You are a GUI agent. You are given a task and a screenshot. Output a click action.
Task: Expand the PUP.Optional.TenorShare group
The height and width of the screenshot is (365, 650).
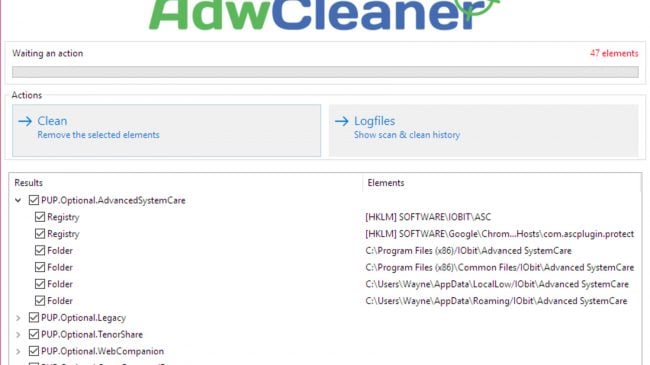point(18,334)
